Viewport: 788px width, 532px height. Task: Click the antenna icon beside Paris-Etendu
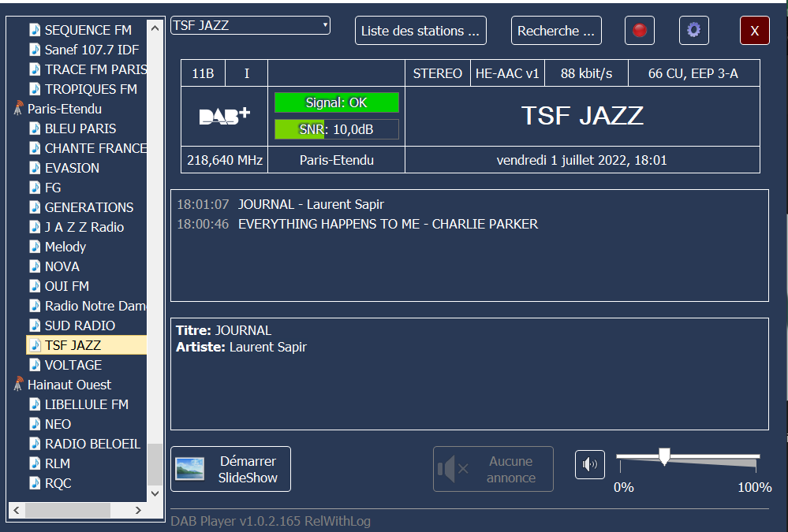click(18, 109)
